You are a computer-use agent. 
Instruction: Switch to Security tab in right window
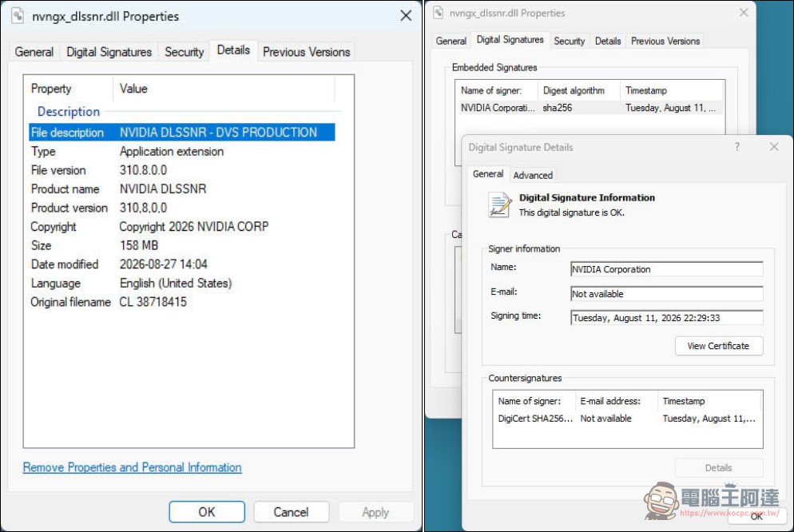(x=570, y=41)
